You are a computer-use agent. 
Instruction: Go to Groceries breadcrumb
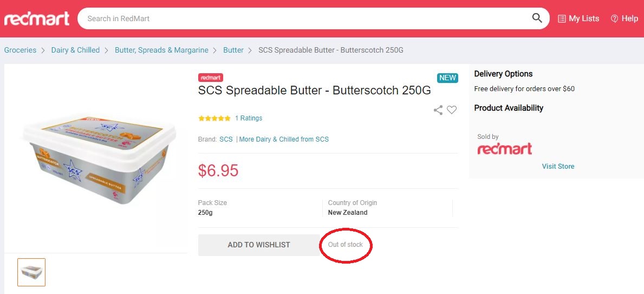[20, 50]
